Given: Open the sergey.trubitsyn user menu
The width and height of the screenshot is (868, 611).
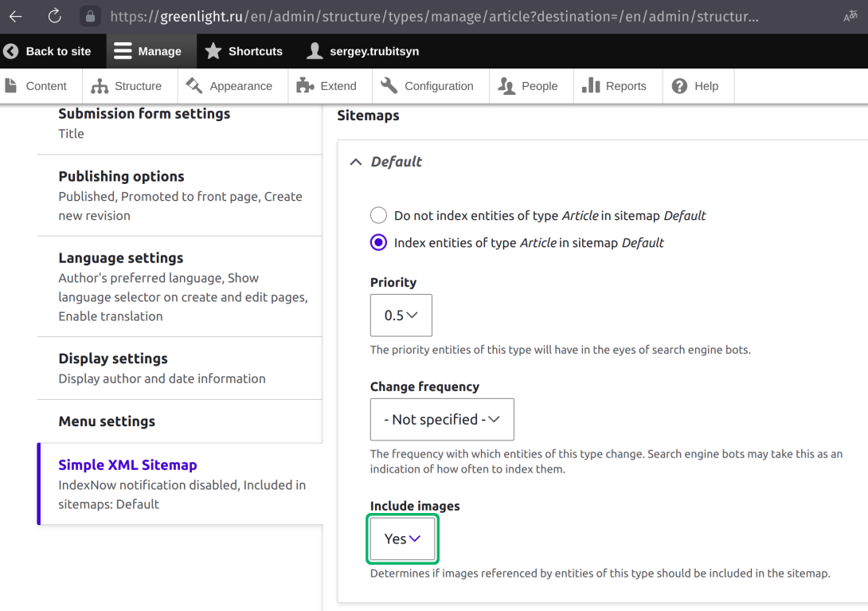Looking at the screenshot, I should pos(362,51).
